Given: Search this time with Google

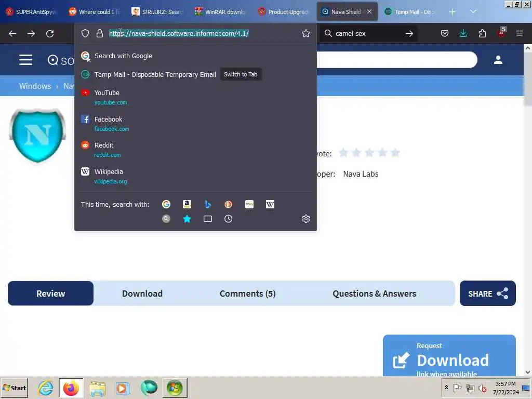Looking at the screenshot, I should tap(166, 204).
